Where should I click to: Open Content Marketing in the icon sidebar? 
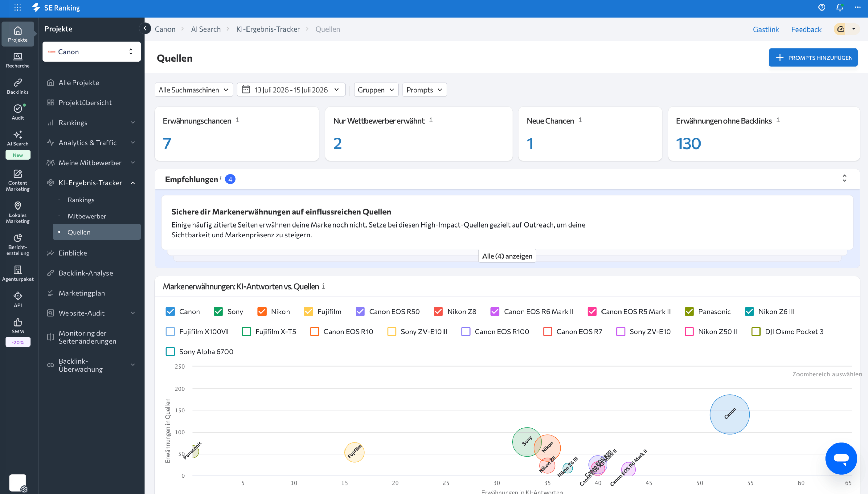(18, 180)
